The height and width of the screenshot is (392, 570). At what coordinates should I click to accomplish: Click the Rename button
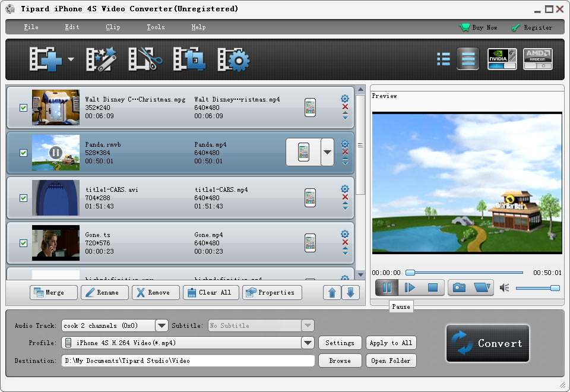click(x=104, y=292)
